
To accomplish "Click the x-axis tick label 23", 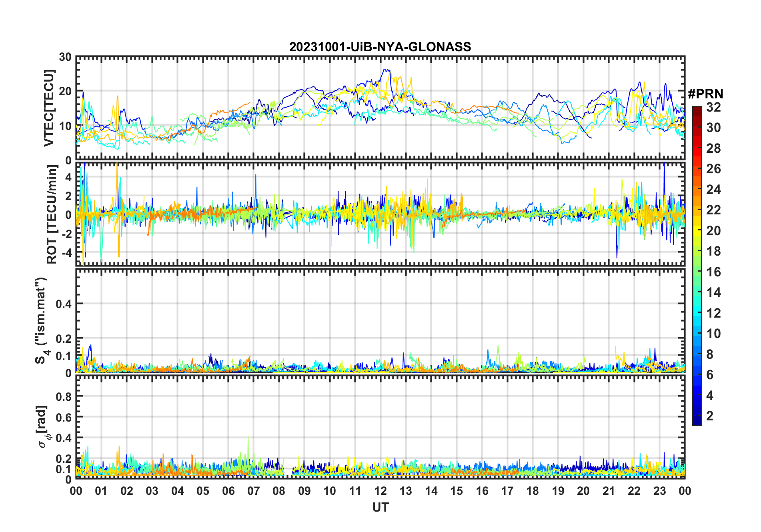I will (659, 491).
